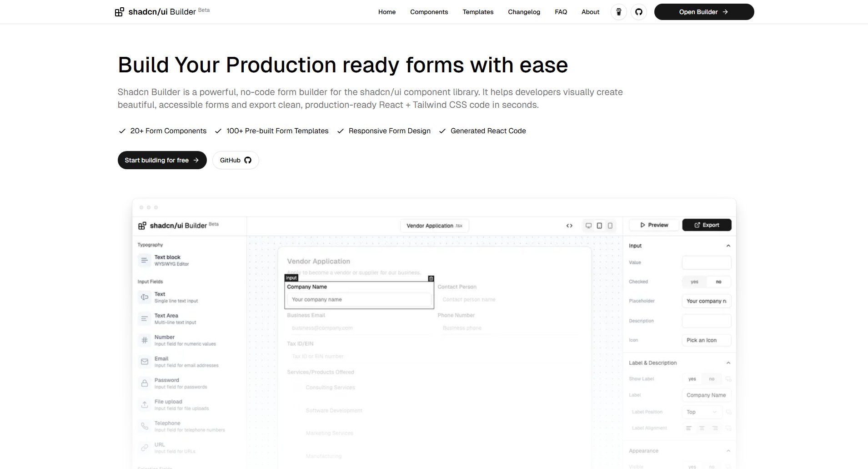The height and width of the screenshot is (469, 868).
Task: Open the Templates page
Action: coord(477,12)
